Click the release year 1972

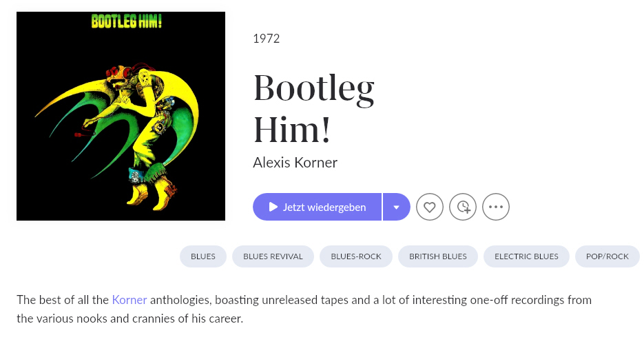tap(267, 39)
